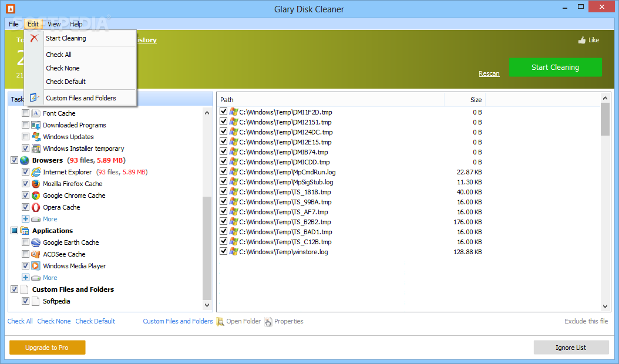Click the Browsers globe icon
619x364 pixels.
[x=25, y=160]
